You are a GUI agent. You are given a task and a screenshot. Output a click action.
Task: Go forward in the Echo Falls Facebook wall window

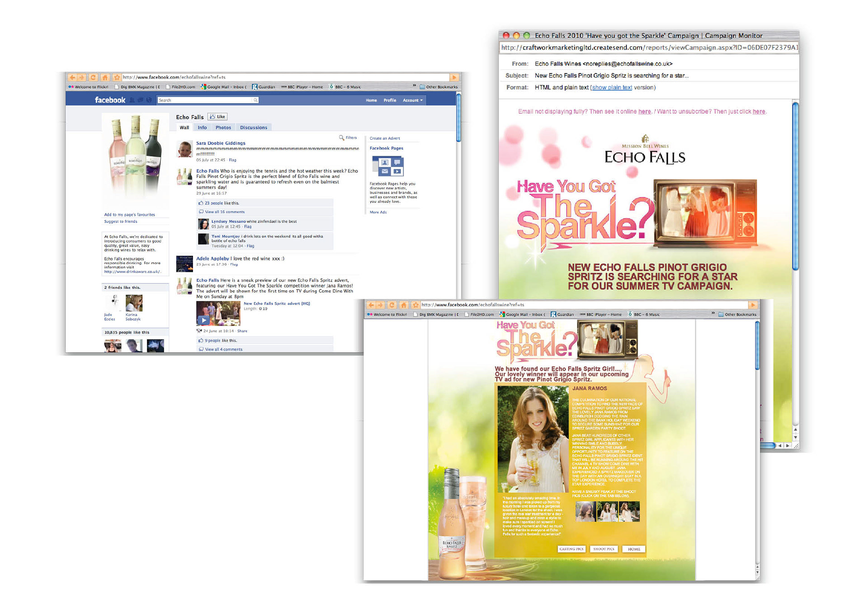tap(81, 77)
